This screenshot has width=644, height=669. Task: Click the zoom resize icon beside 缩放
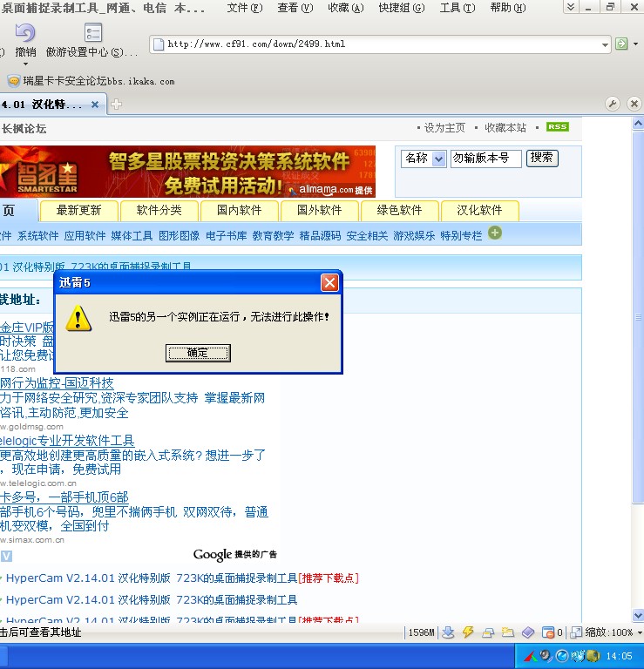pyautogui.click(x=576, y=632)
